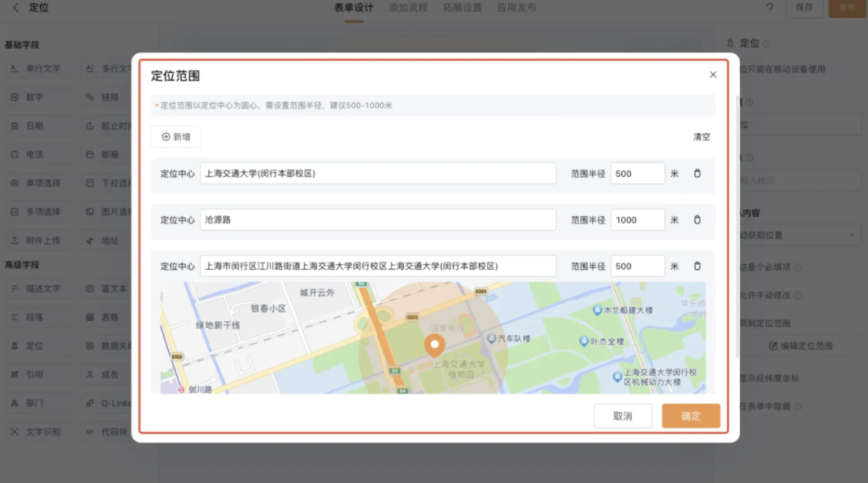The height and width of the screenshot is (483, 868).
Task: Click the dialog's vertical scrollbar
Action: pos(737,227)
